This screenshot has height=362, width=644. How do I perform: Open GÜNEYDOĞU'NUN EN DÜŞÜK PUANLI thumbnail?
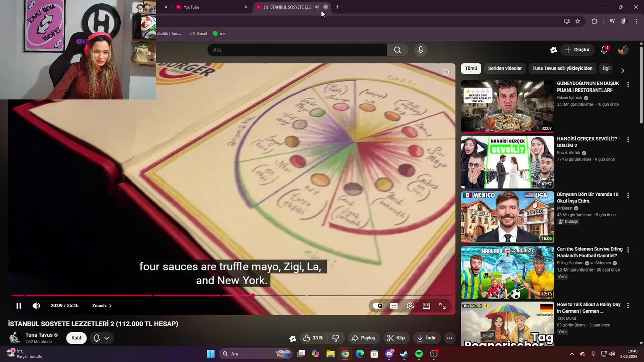[x=508, y=106]
